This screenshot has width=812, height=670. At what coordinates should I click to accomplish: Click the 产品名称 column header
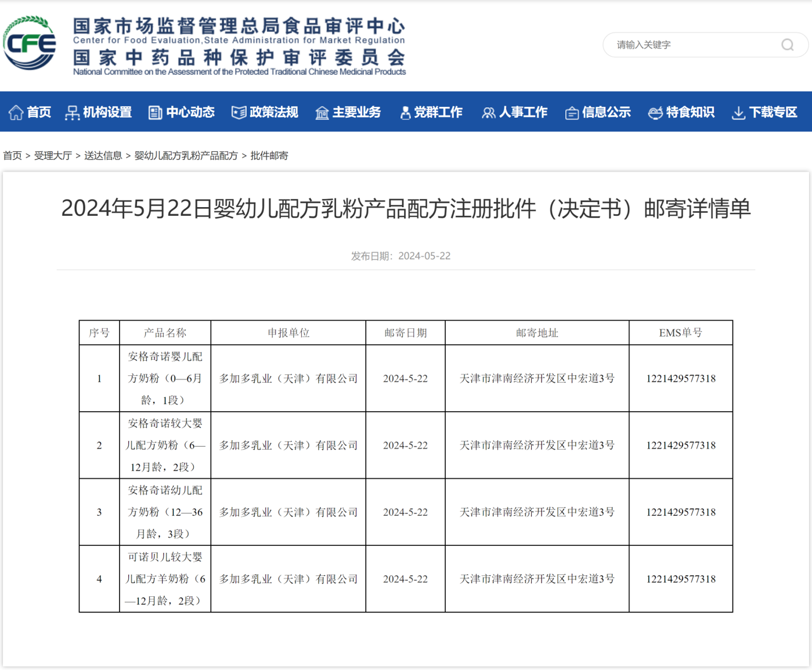click(165, 333)
